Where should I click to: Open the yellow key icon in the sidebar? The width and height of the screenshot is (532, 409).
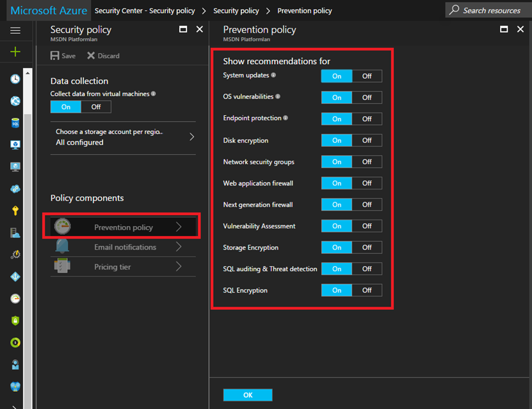point(15,211)
